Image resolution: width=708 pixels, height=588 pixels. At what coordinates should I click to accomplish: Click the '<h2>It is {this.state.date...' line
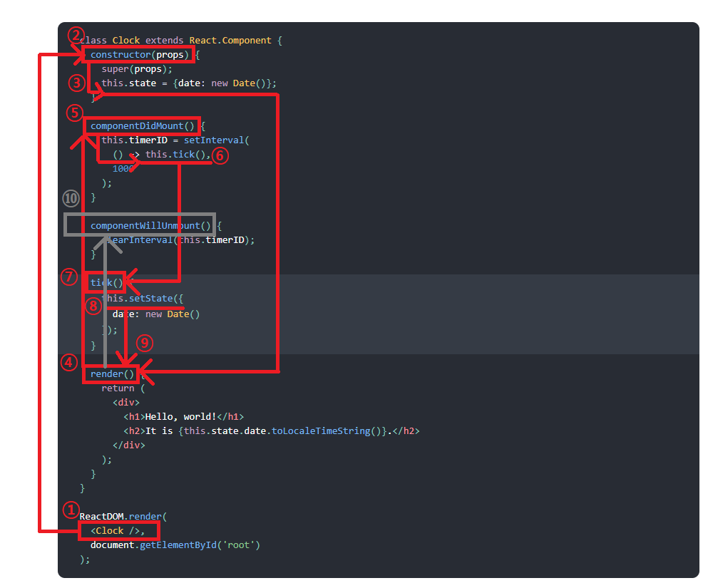click(272, 431)
